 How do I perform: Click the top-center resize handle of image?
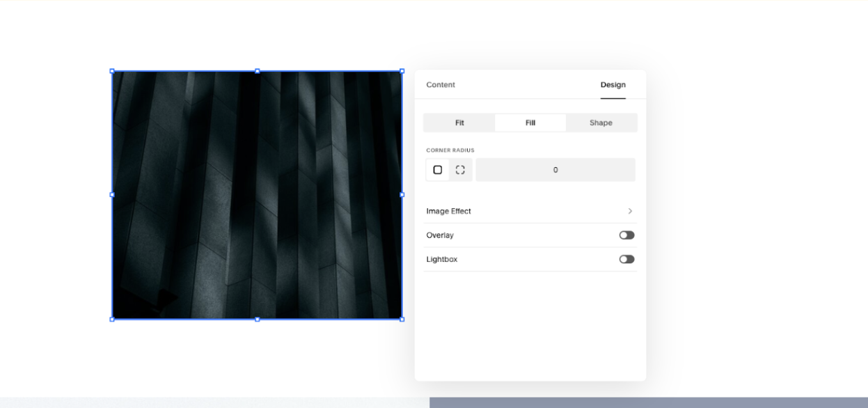[257, 71]
